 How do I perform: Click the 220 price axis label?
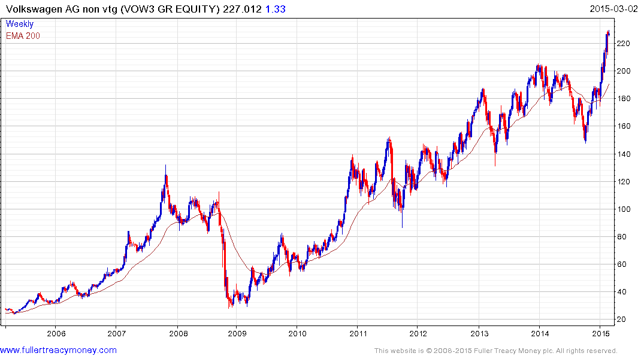(624, 44)
